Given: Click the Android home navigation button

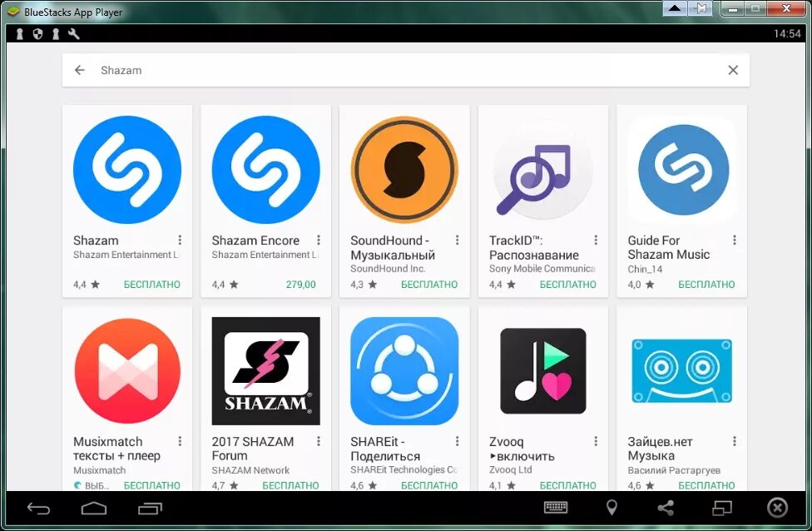Looking at the screenshot, I should coord(94,509).
